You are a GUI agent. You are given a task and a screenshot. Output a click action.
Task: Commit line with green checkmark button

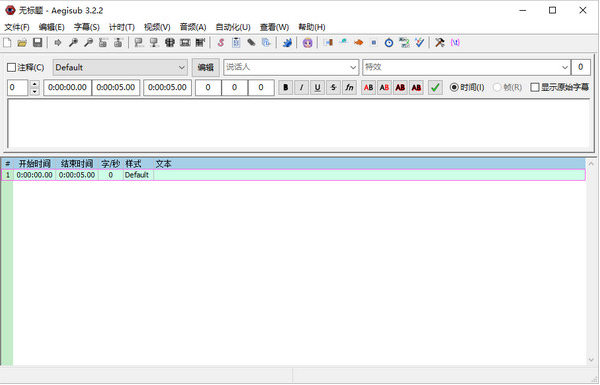[435, 88]
